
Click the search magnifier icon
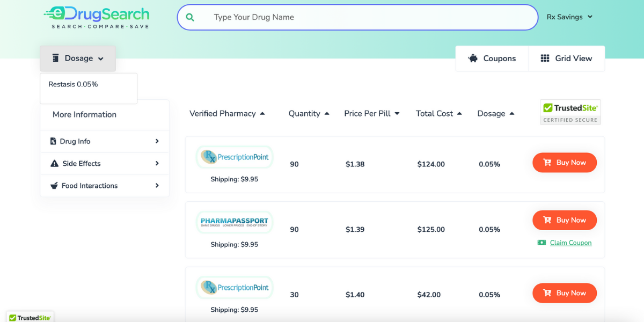pyautogui.click(x=190, y=17)
